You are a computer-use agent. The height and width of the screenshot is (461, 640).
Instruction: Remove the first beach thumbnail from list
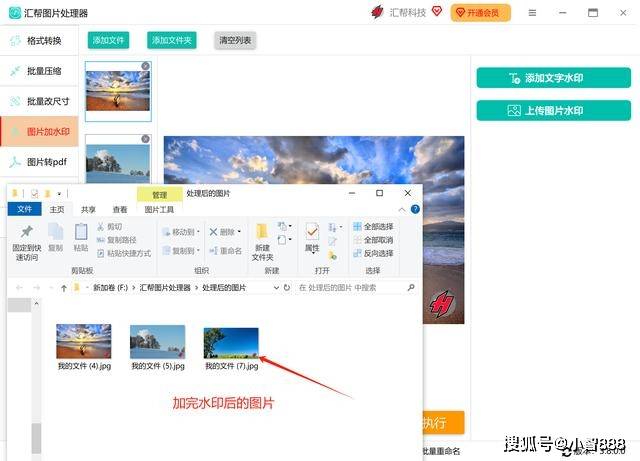[145, 66]
